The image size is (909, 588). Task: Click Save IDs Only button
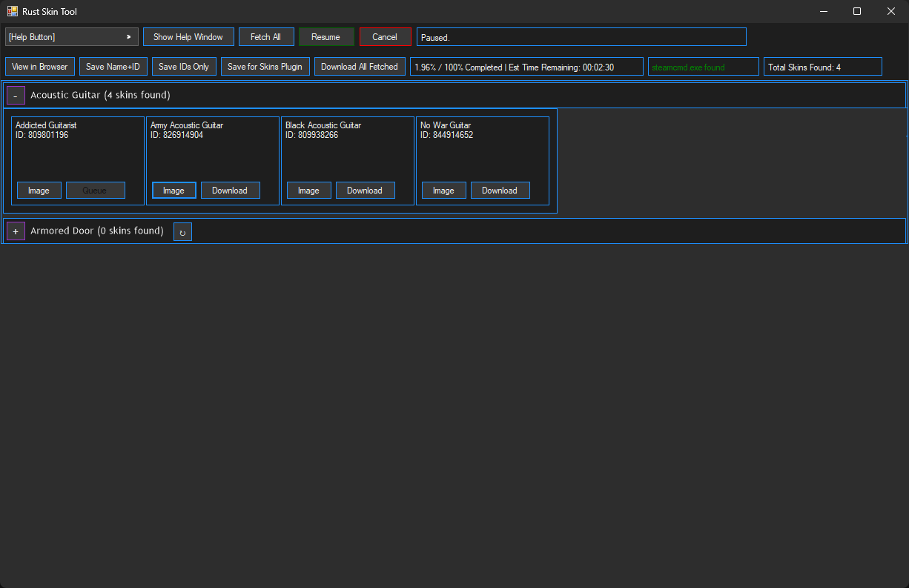[x=184, y=66]
